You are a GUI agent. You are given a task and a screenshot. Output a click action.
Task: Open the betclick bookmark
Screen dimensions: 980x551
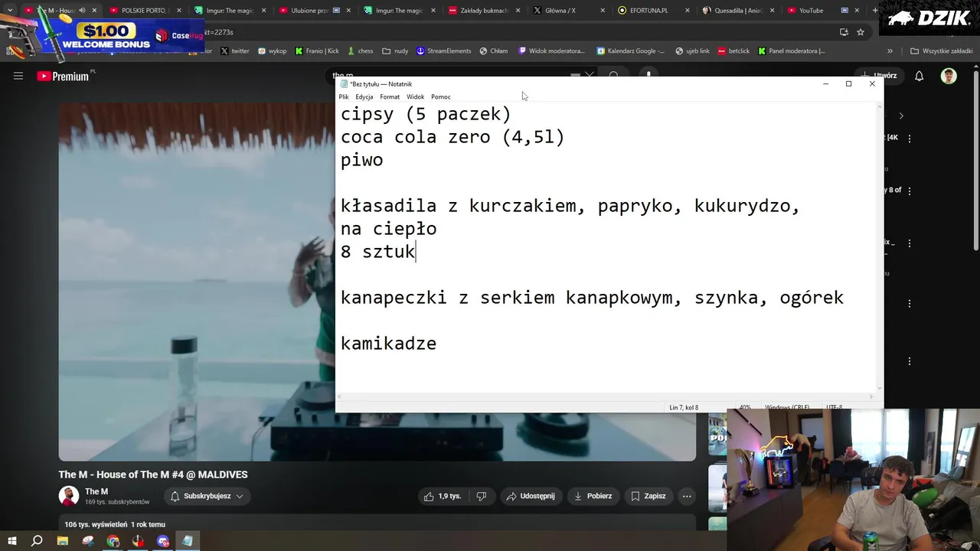point(734,51)
